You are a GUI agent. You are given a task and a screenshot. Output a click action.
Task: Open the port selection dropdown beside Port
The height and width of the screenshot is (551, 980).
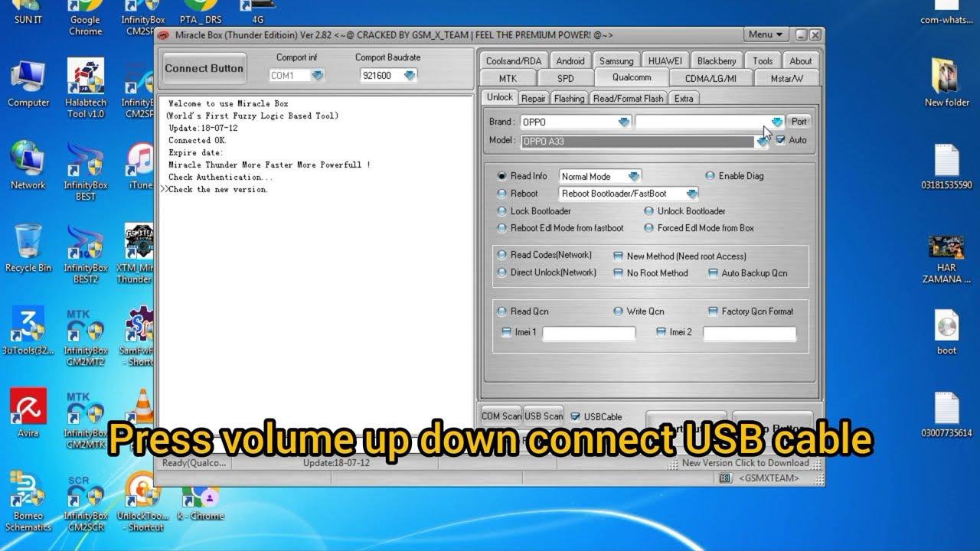777,122
